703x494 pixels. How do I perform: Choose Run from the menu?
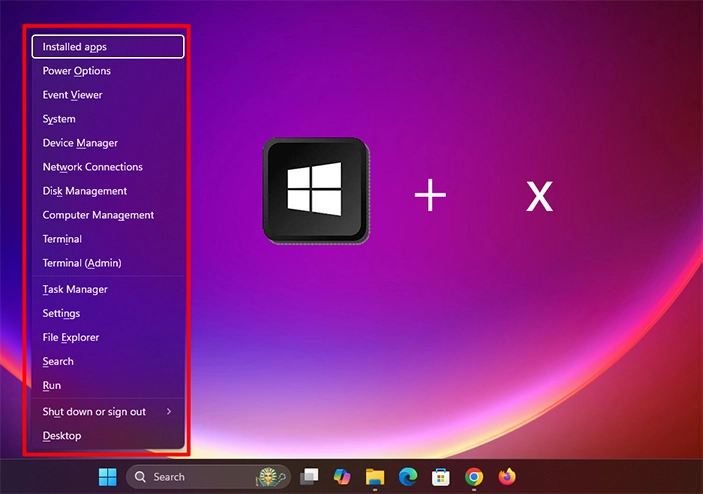[x=52, y=385]
